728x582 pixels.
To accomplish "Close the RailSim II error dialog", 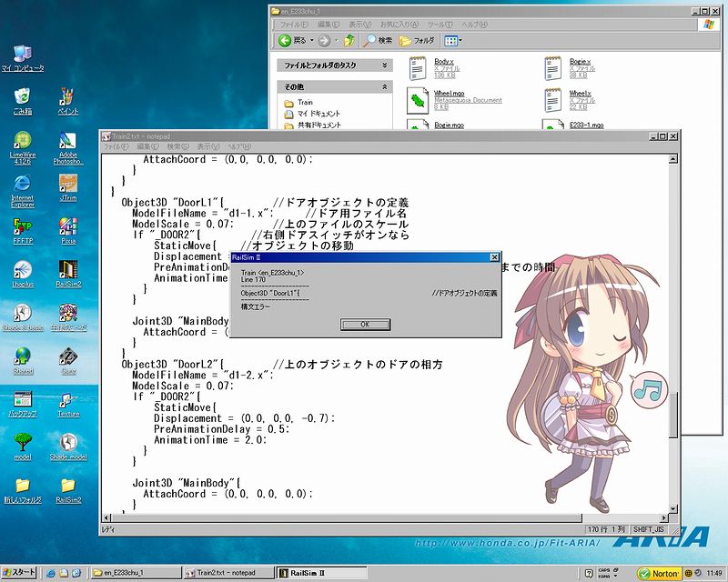I will (x=494, y=257).
